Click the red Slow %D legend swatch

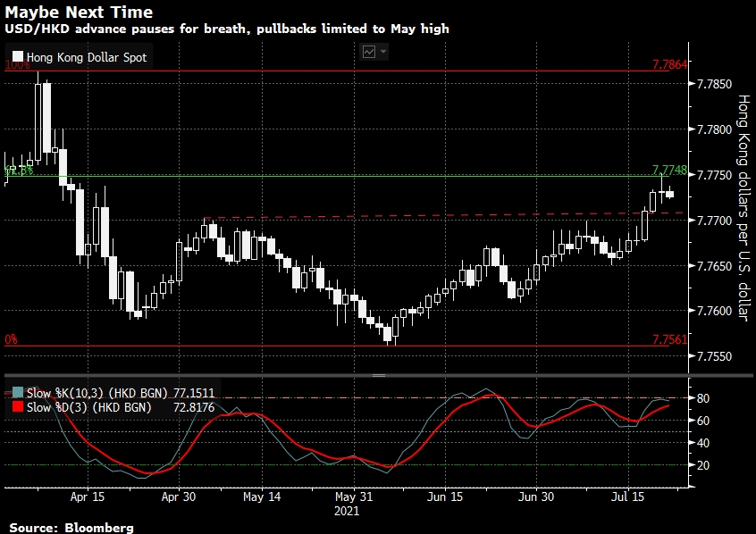pos(17,407)
